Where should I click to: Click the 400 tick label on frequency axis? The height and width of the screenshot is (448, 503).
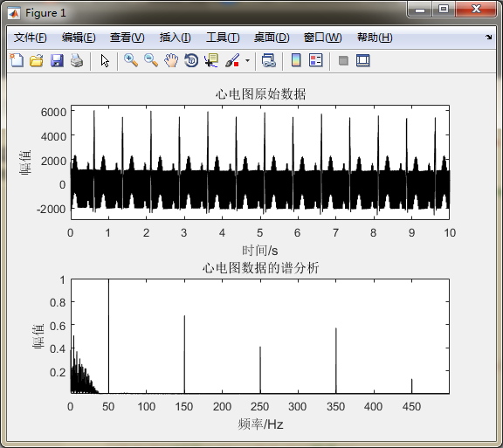click(373, 407)
